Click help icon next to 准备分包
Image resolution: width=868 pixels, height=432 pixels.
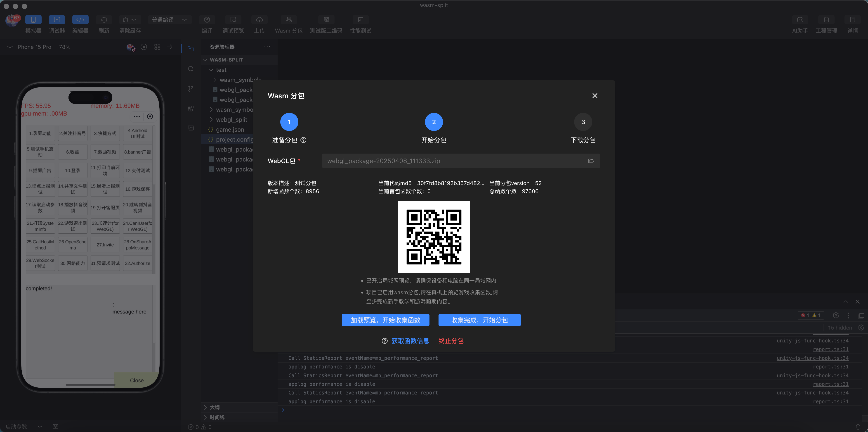(x=303, y=140)
